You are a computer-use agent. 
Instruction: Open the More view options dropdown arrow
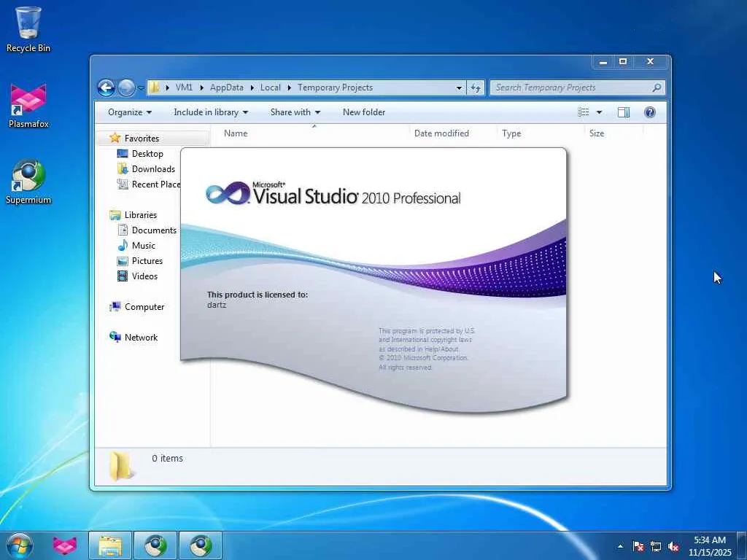tap(600, 112)
